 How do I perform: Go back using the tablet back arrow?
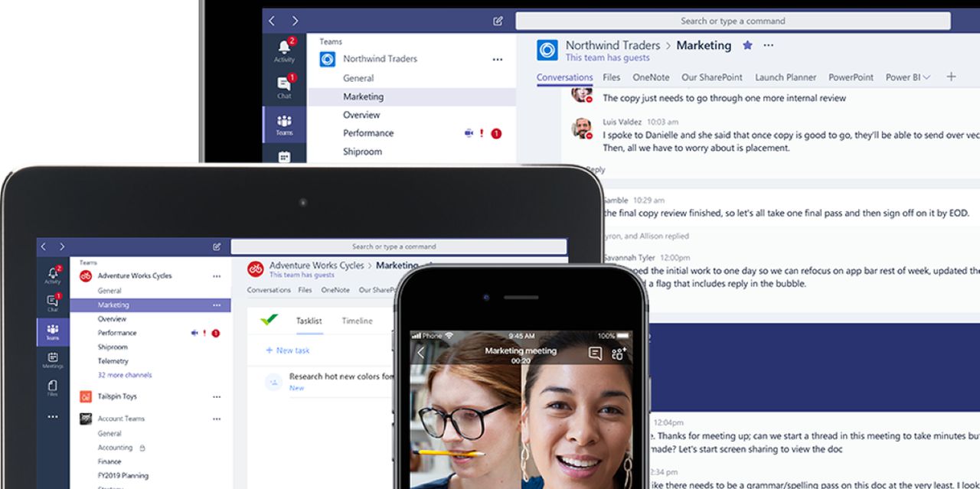[x=44, y=246]
